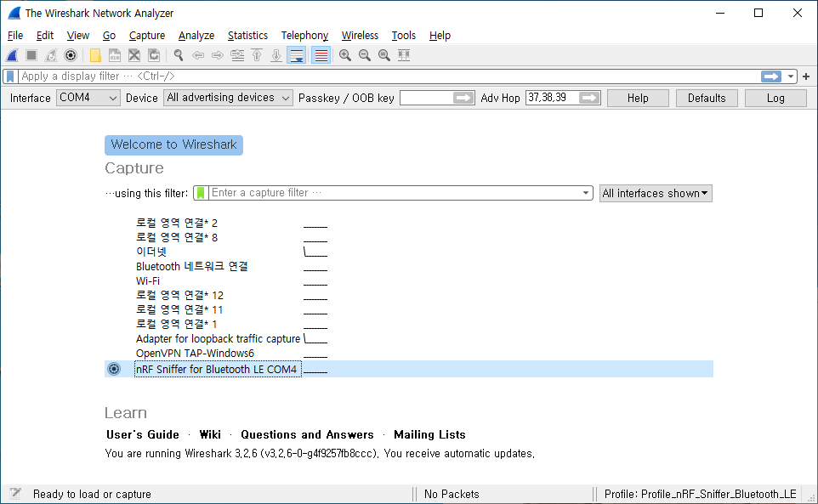Open the Wireless menu
This screenshot has width=818, height=504.
(x=360, y=36)
